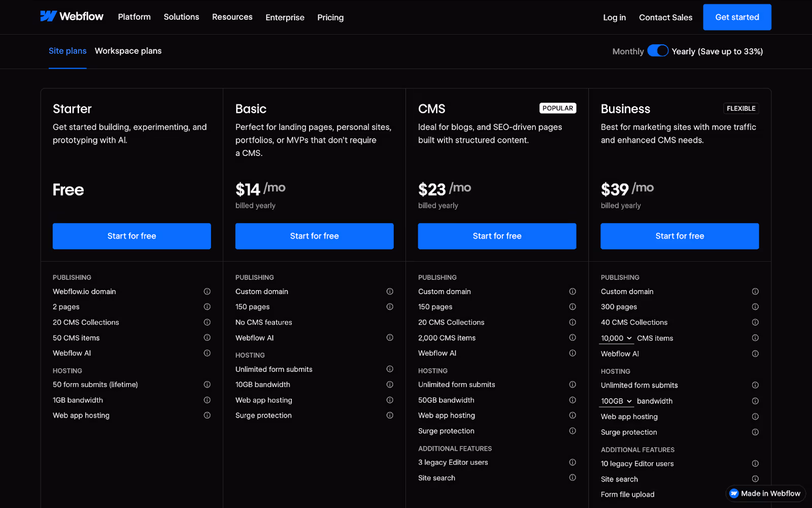Open info icon for Business CMS items row
This screenshot has width=812, height=508.
(x=755, y=338)
